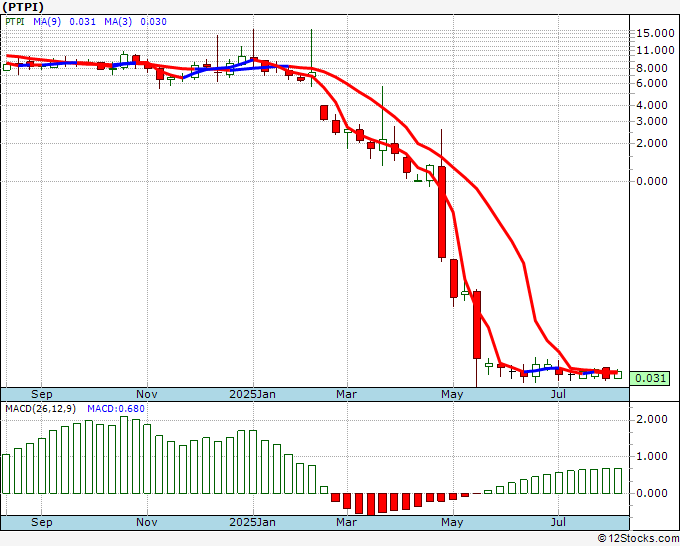
Task: Click the Nov label on price chart axis
Action: 147,394
